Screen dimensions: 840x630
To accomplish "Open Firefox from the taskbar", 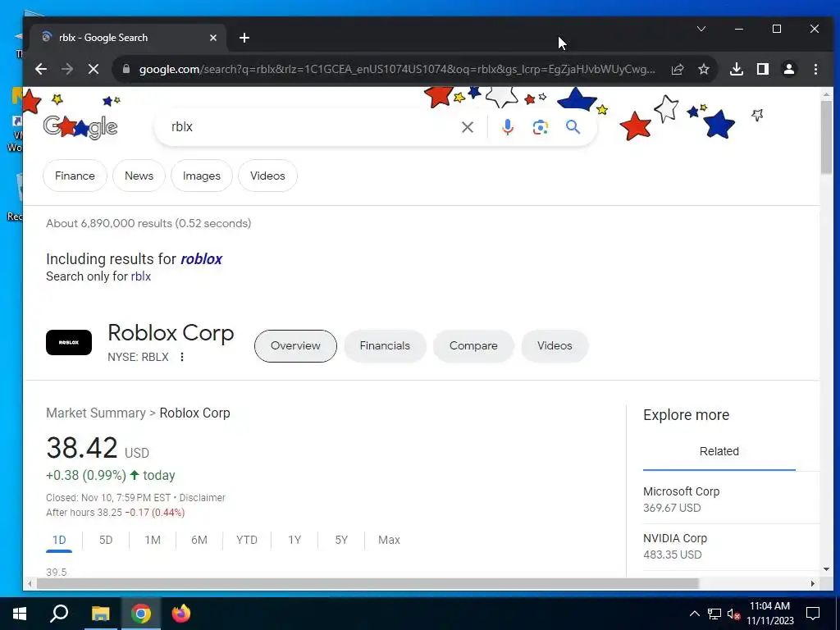I will pyautogui.click(x=181, y=614).
